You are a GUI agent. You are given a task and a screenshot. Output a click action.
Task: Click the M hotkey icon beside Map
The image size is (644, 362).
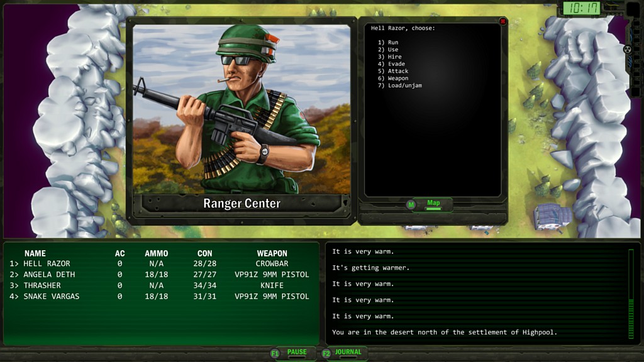pos(411,204)
